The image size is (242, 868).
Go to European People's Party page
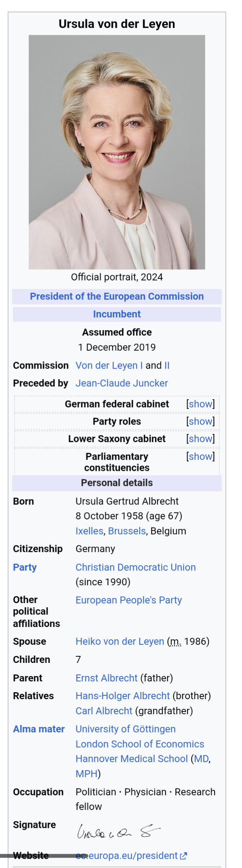pos(129,600)
